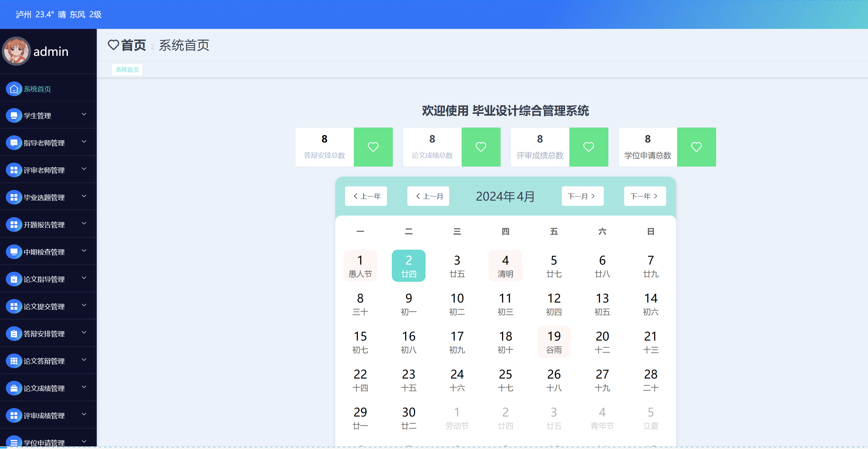868x449 pixels.
Task: Click the home icon beside 系统首页 in sidebar
Action: [14, 89]
